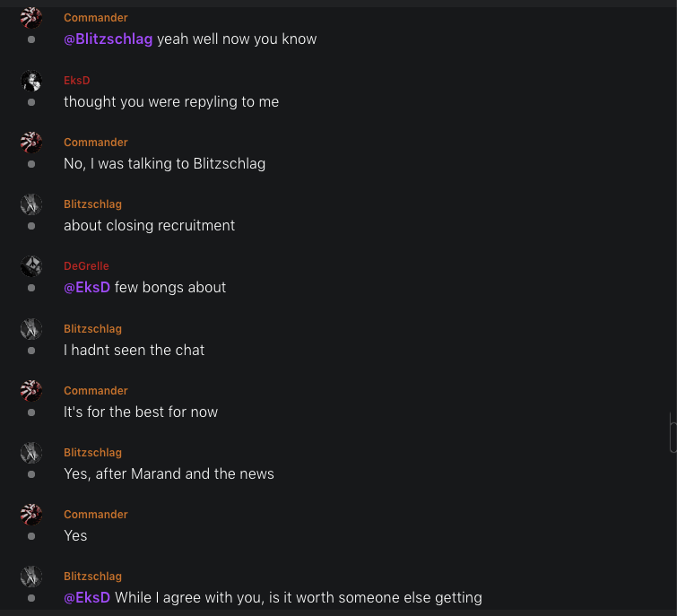
Task: Click Blitzschlag's avatar beside "about closing recruitment"
Action: (x=31, y=204)
